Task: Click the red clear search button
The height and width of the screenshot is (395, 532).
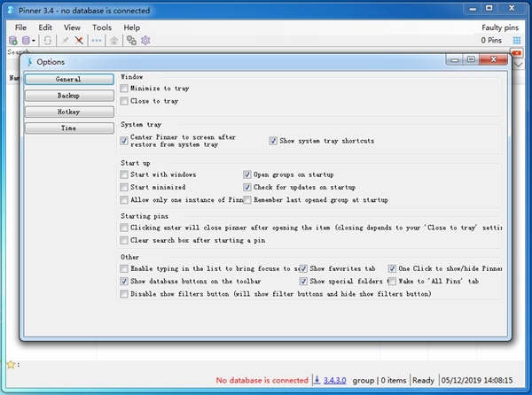Action: (x=516, y=53)
